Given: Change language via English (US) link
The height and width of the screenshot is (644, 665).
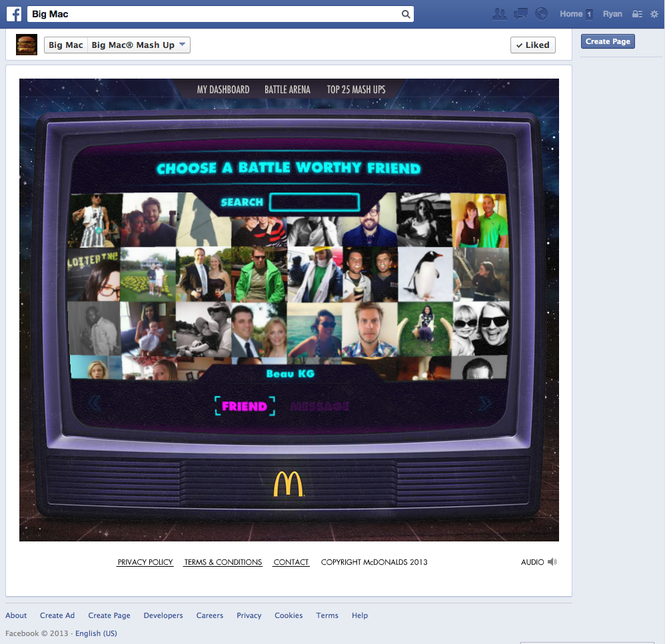Looking at the screenshot, I should point(96,633).
